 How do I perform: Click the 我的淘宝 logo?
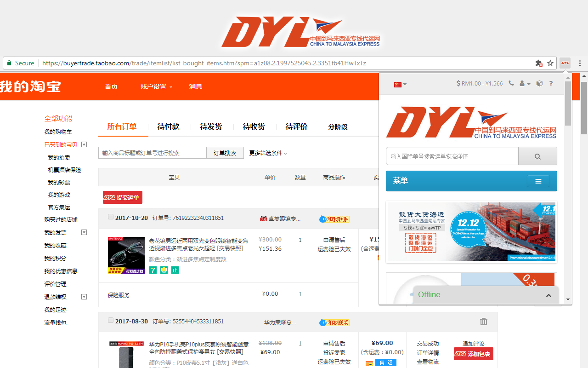pos(30,86)
